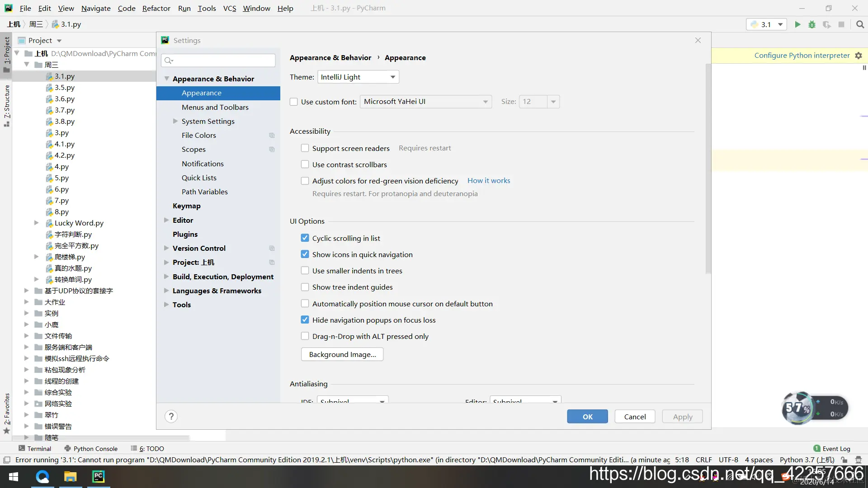This screenshot has width=868, height=488.
Task: Open the Refactor menu
Action: tap(156, 8)
